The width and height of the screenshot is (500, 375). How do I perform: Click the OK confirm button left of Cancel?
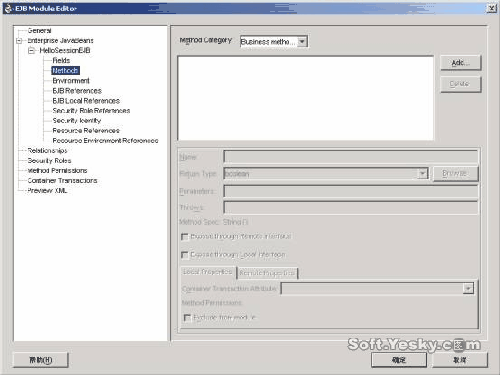coord(399,360)
